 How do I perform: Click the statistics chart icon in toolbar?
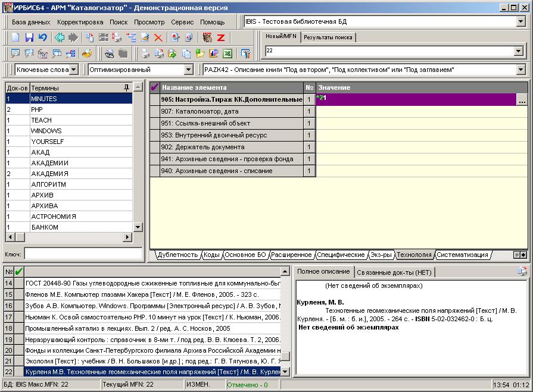(214, 54)
